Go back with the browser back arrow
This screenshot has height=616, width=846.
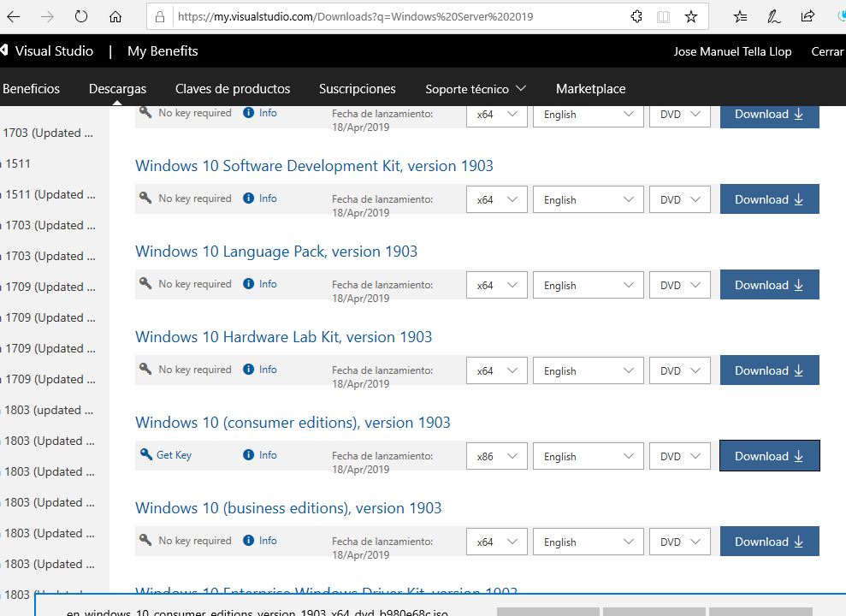pyautogui.click(x=14, y=17)
